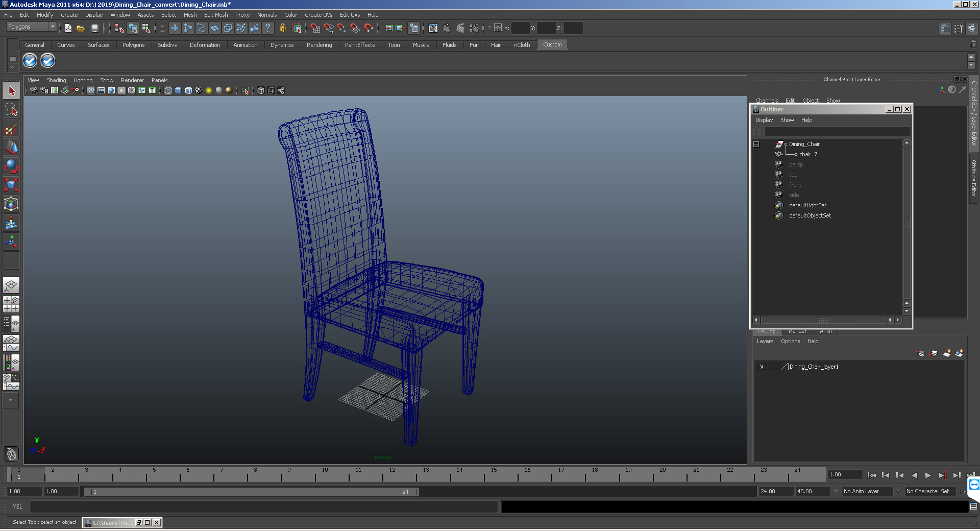Select chair_7 in the Outliner
The height and width of the screenshot is (531, 980).
[808, 154]
